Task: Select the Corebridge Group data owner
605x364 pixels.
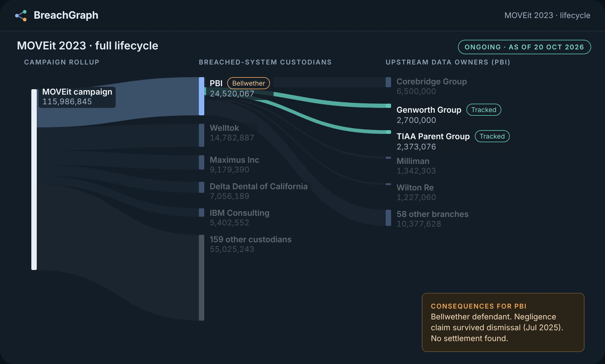Action: [432, 82]
